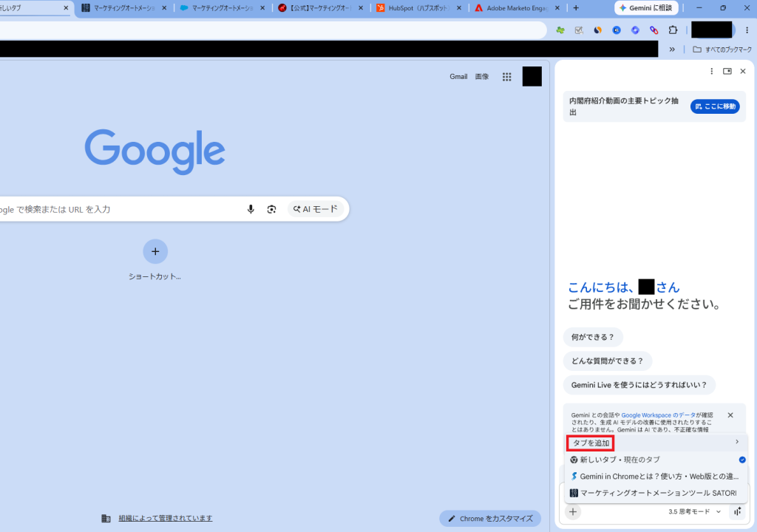Switch to the HubSpot tab

point(420,7)
